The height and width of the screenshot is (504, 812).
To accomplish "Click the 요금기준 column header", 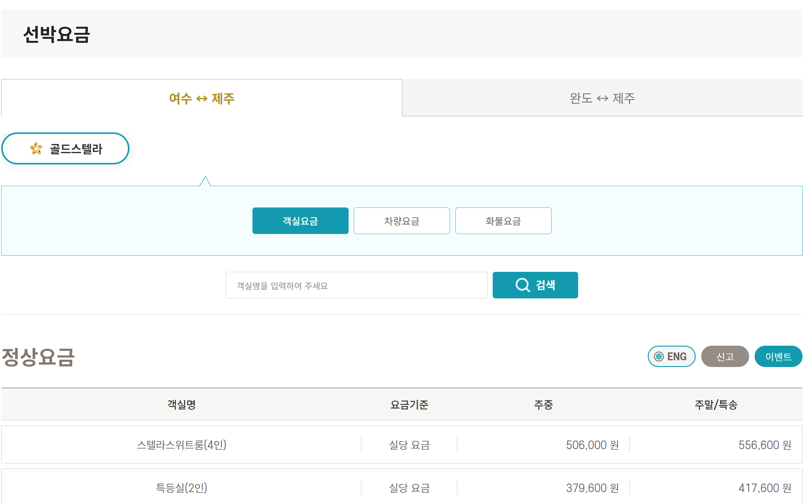I will pyautogui.click(x=409, y=405).
